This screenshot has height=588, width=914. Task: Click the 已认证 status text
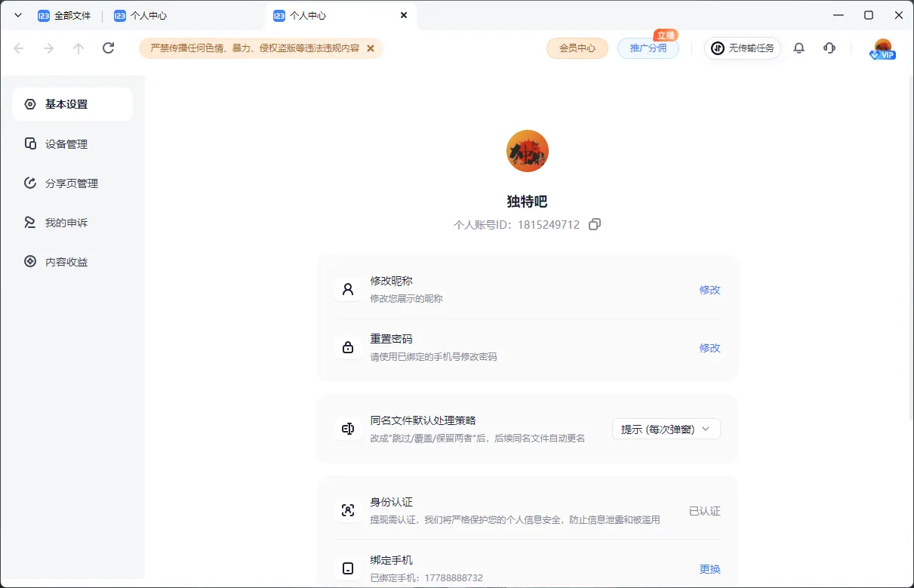point(705,511)
